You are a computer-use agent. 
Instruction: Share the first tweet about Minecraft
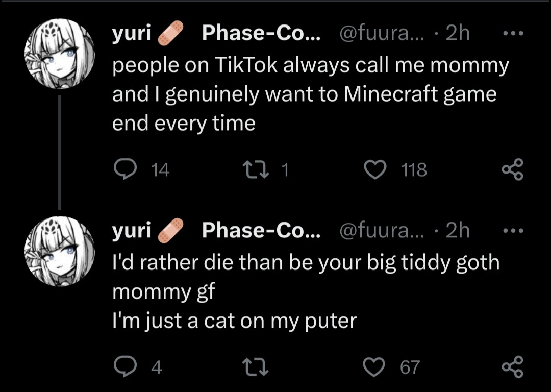[x=512, y=169]
